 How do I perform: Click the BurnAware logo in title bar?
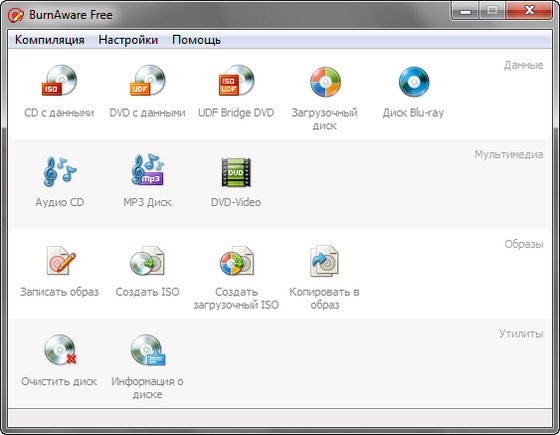click(x=16, y=15)
